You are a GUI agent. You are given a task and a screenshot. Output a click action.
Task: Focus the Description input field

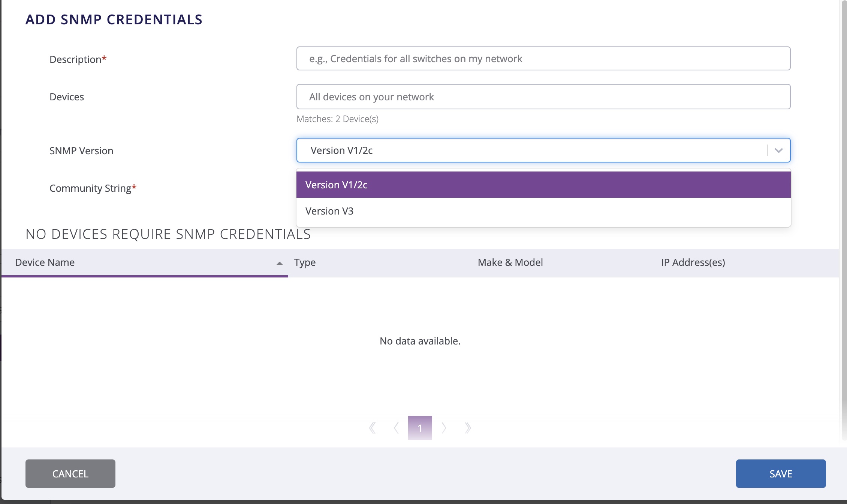coord(543,59)
